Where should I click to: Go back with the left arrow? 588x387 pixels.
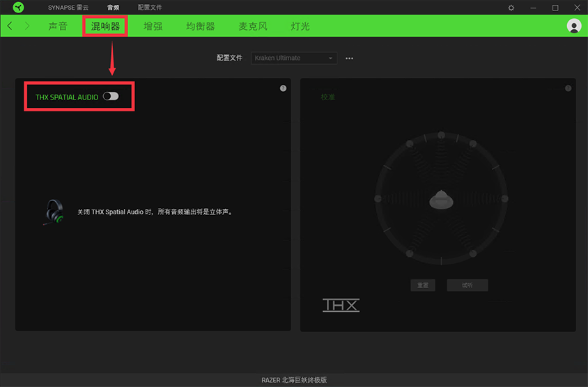(x=10, y=26)
